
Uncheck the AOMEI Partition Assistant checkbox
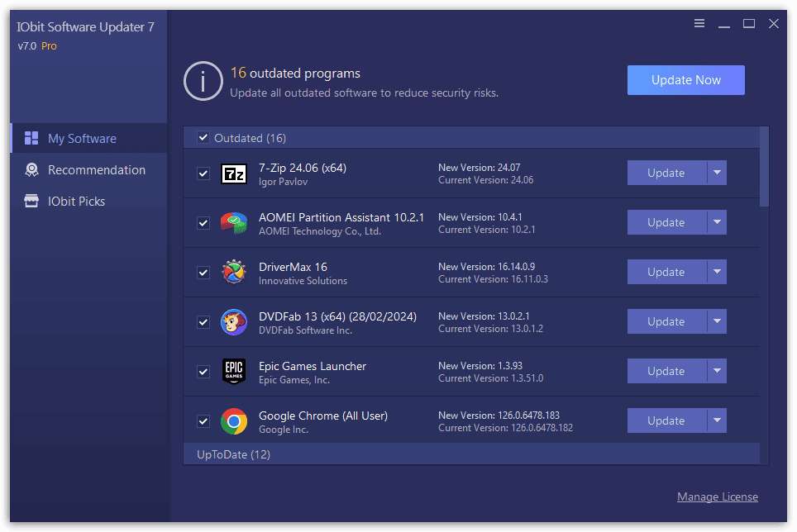[x=203, y=223]
